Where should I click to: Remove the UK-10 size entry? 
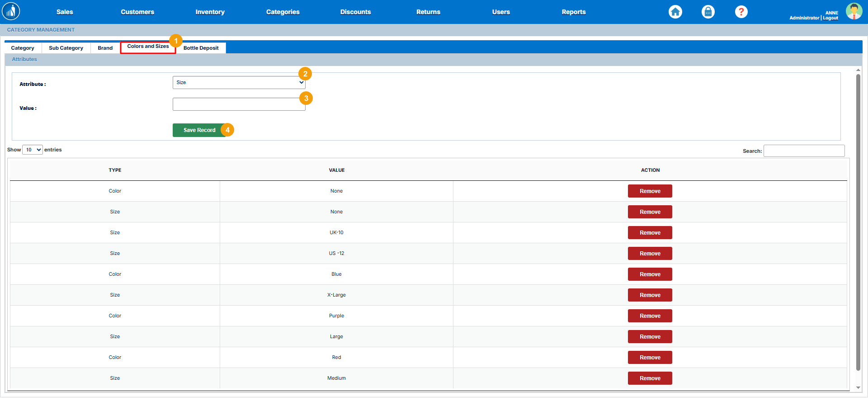[x=650, y=233]
